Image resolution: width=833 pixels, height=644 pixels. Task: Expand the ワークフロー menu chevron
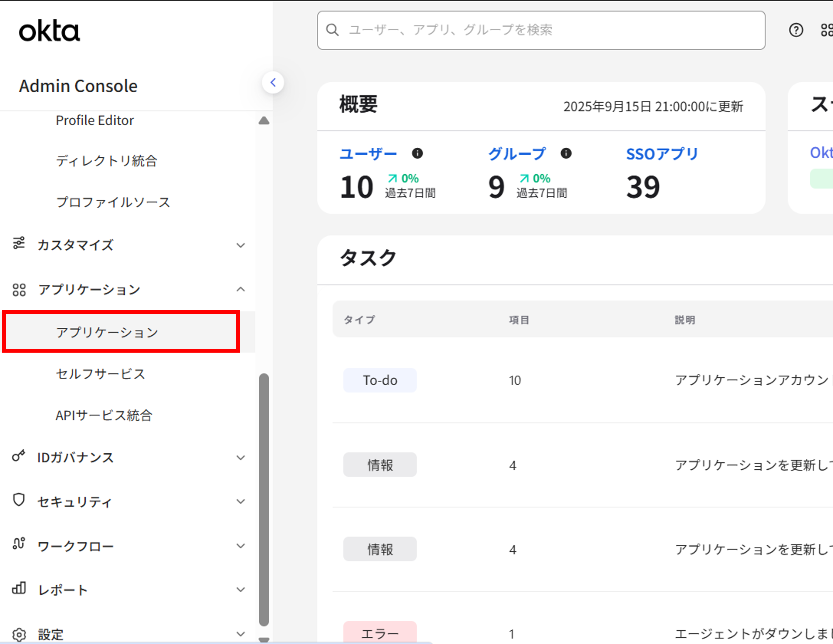[240, 545]
